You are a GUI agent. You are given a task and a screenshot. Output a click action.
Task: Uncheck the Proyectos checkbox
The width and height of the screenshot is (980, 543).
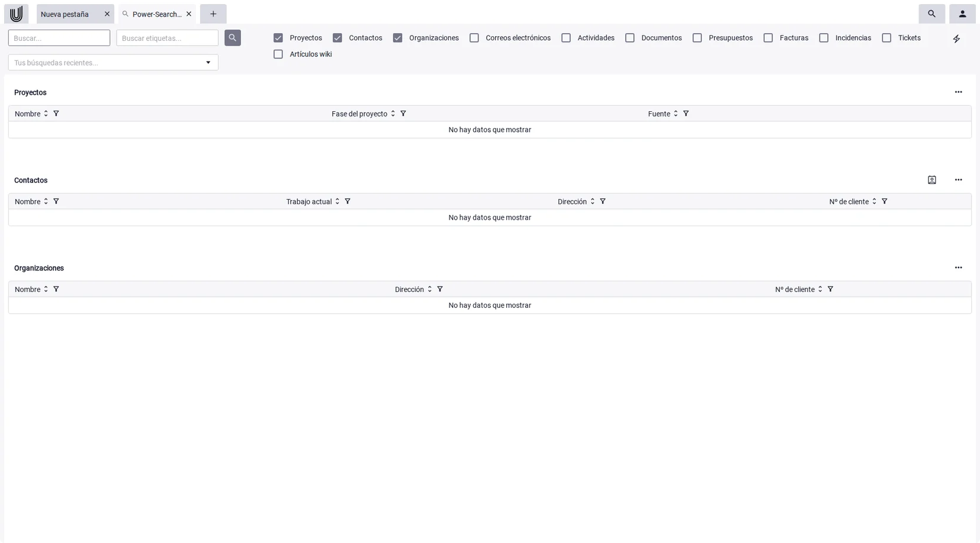tap(278, 38)
